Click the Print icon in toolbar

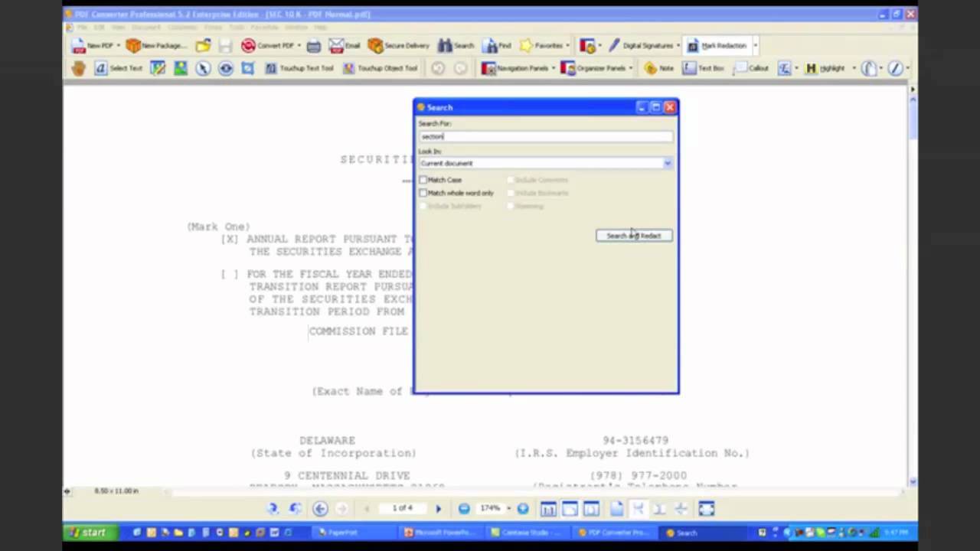point(314,46)
